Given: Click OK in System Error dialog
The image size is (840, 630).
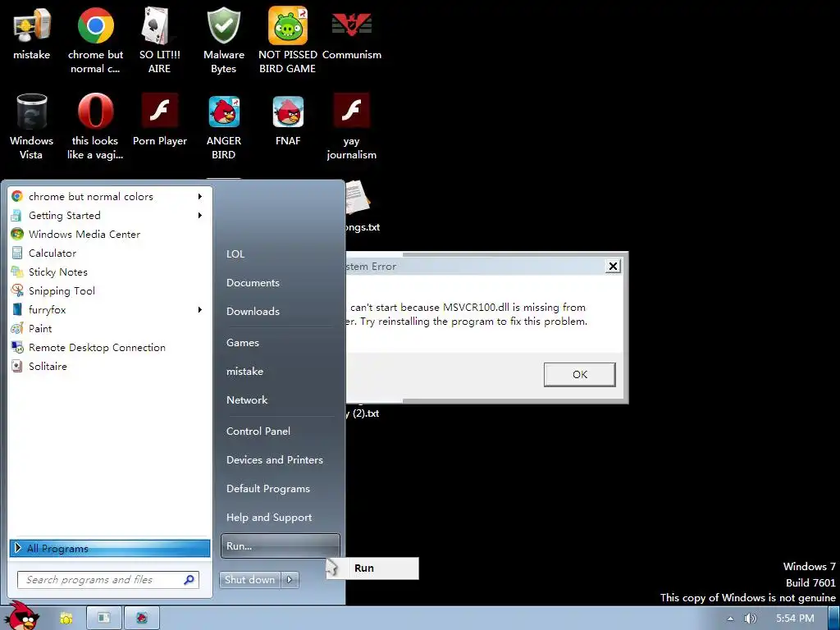Looking at the screenshot, I should click(x=580, y=374).
